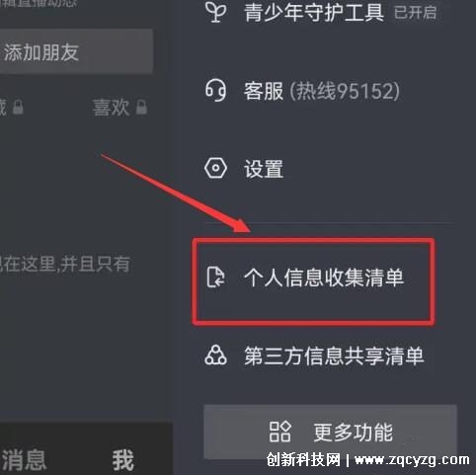The width and height of the screenshot is (476, 475).
Task: Tap the lock icon beside the 藏 tab
Action: coord(18,108)
